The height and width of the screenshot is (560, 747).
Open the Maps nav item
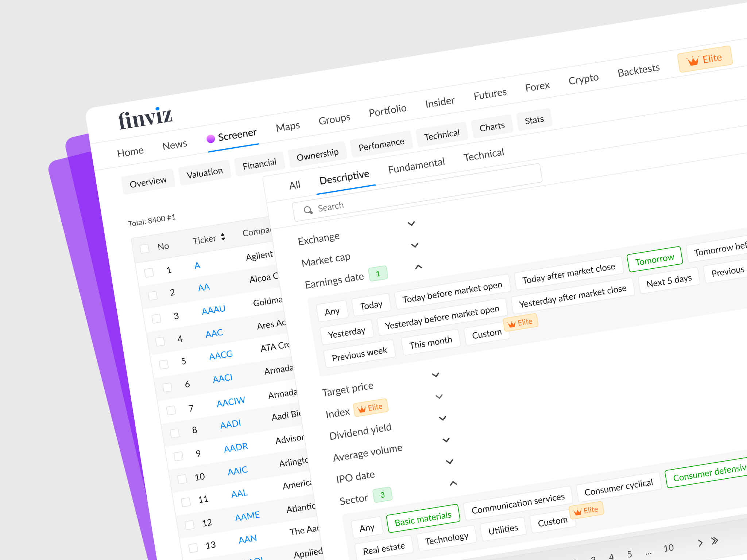288,127
